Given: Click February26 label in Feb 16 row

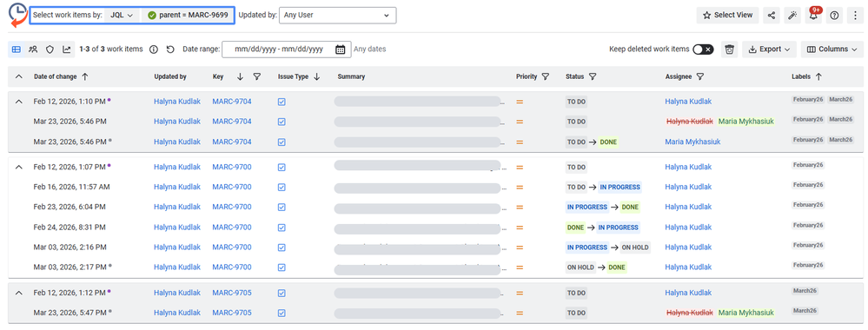Looking at the screenshot, I should tap(808, 185).
